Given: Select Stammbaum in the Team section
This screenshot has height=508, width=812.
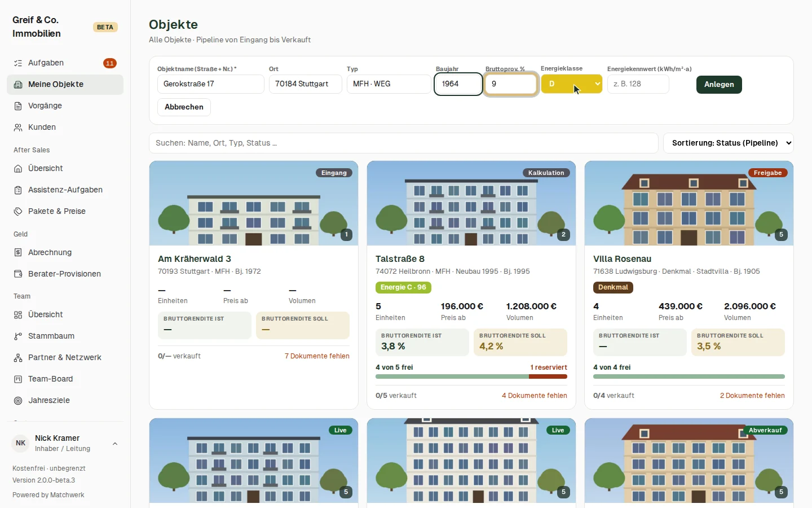Looking at the screenshot, I should coord(65,336).
